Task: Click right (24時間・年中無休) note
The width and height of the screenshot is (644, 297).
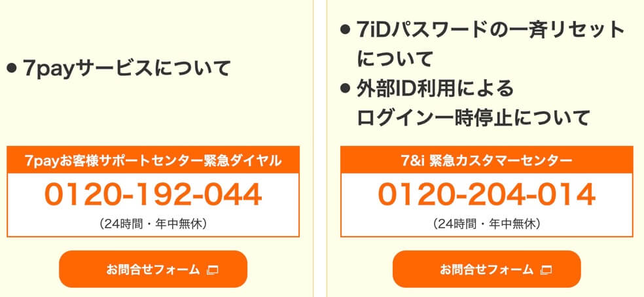Action: (x=487, y=224)
